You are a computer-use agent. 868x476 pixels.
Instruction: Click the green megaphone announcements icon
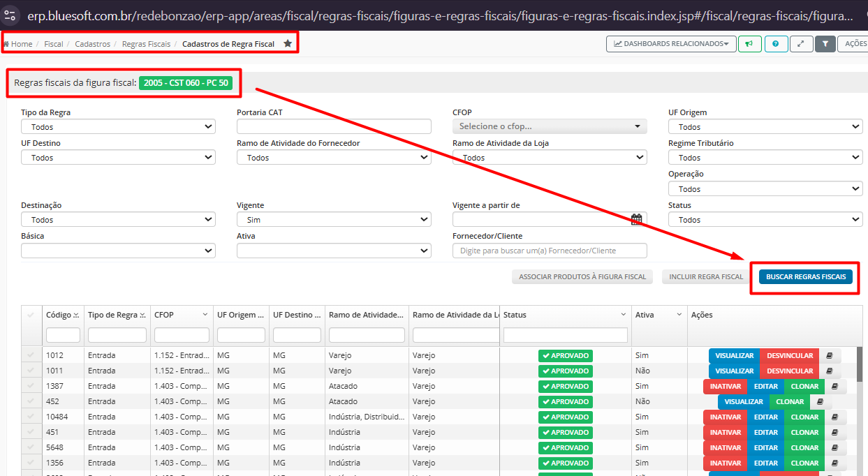749,44
